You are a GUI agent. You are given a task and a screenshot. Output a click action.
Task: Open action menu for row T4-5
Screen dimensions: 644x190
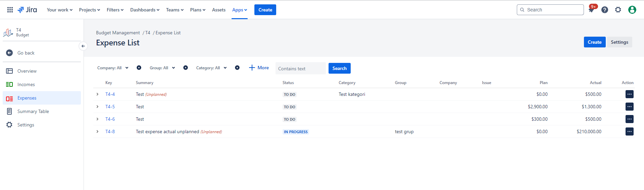(630, 107)
